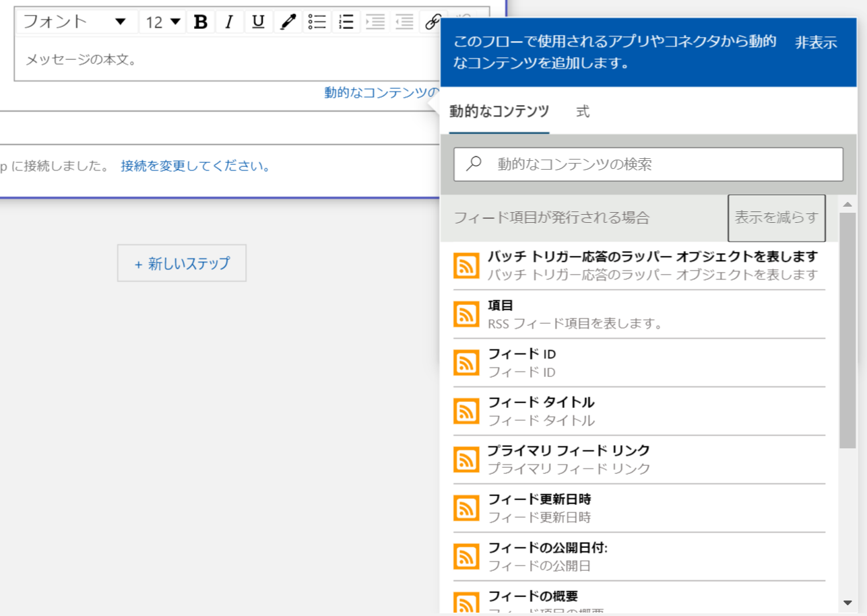Select the フィード ID RSS icon
The height and width of the screenshot is (616, 867).
pos(465,363)
